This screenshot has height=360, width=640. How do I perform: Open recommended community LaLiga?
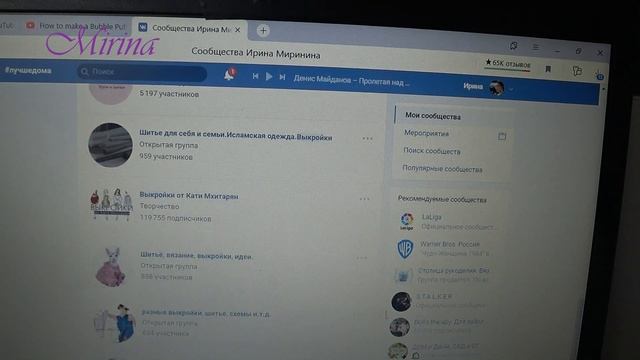pos(432,217)
